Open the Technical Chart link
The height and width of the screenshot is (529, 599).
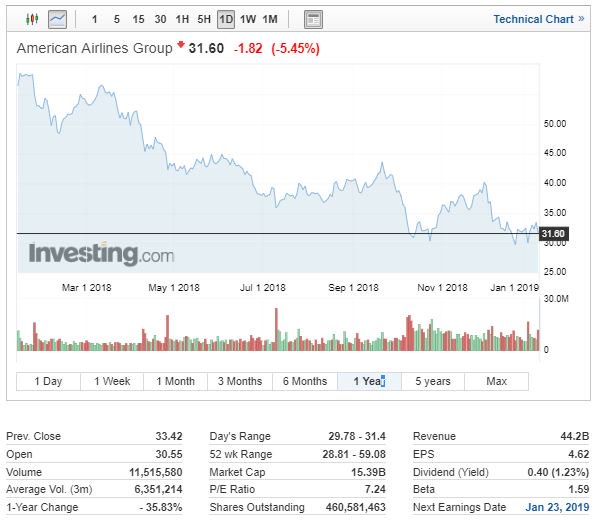pyautogui.click(x=539, y=19)
